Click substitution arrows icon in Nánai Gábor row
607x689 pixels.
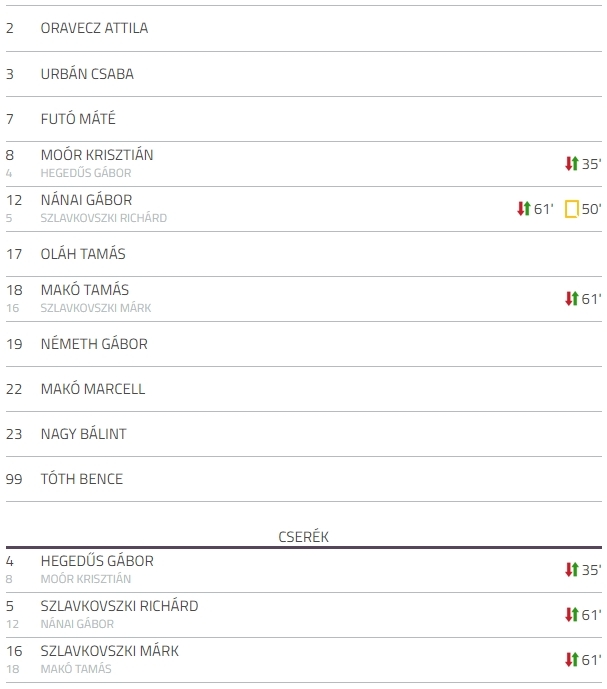coord(523,208)
